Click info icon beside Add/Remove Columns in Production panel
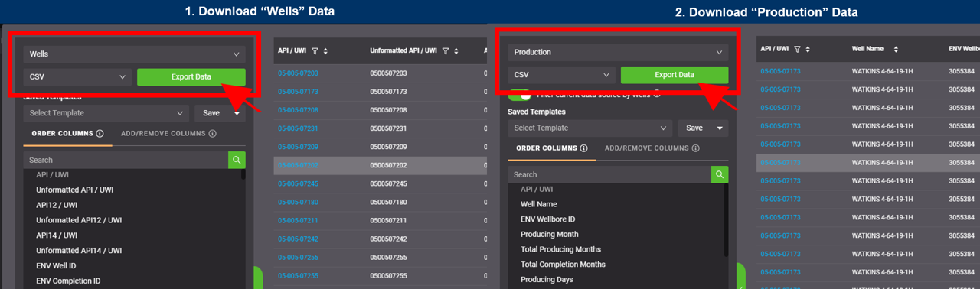 [695, 148]
